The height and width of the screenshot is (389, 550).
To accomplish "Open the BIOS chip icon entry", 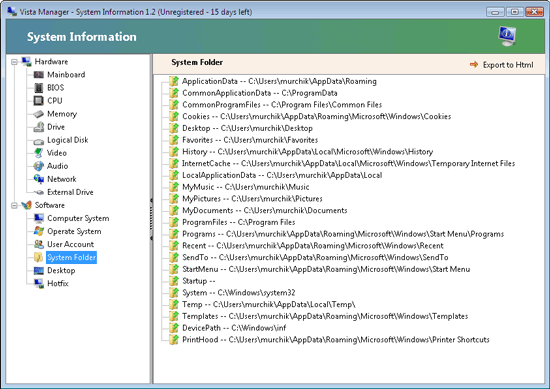I will (39, 88).
